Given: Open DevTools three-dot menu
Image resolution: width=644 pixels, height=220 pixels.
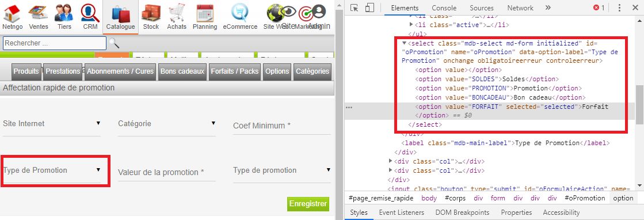Looking at the screenshot, I should [620, 8].
